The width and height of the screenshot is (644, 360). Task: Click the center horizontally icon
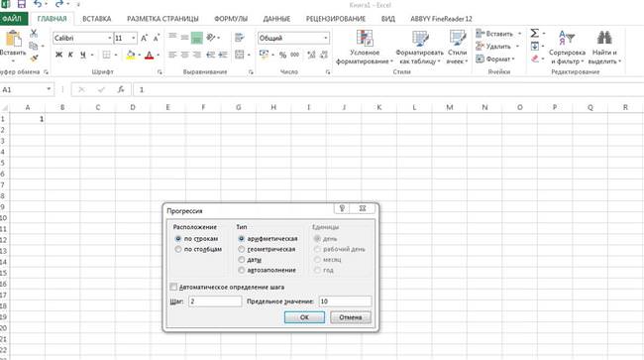point(185,55)
